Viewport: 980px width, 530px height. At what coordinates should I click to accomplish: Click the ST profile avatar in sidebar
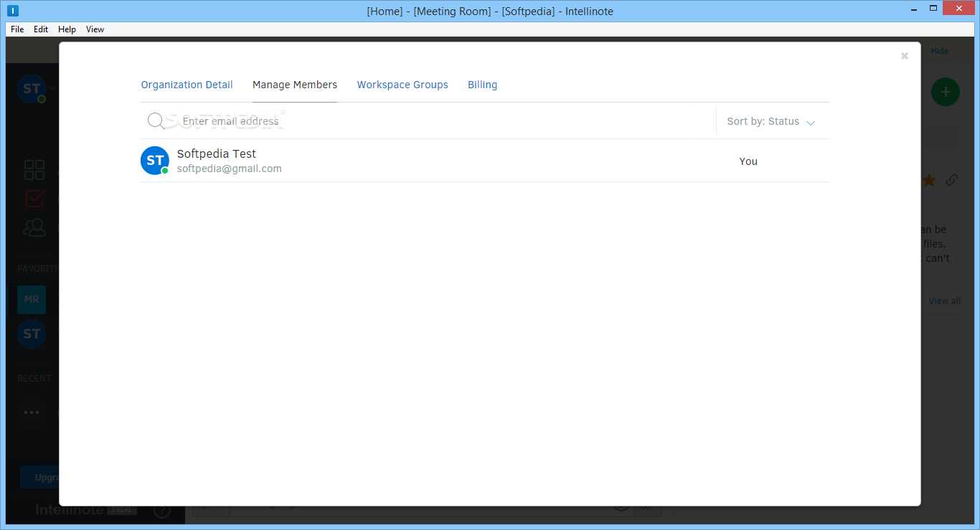click(x=32, y=89)
